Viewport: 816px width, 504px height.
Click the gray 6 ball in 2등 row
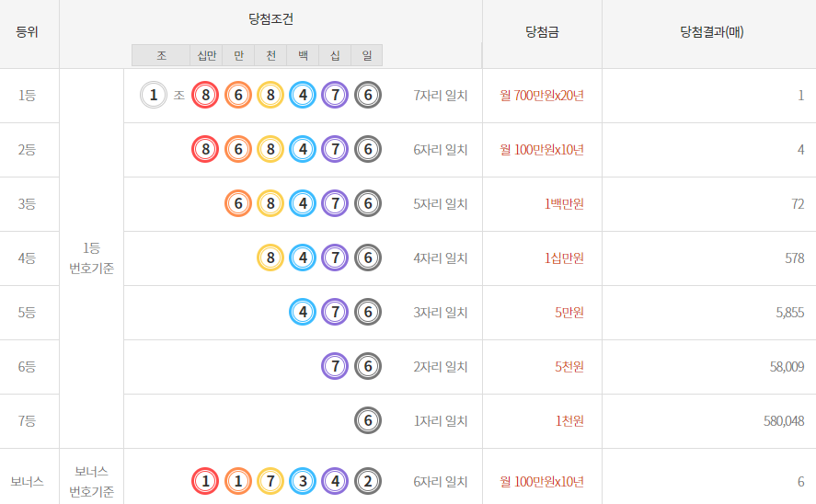coord(368,149)
